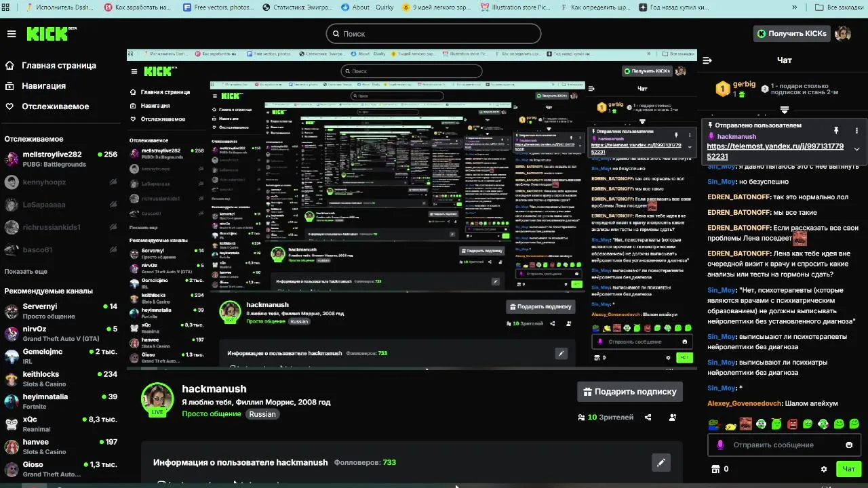
Task: Open pinned message three-dot options
Action: click(856, 130)
